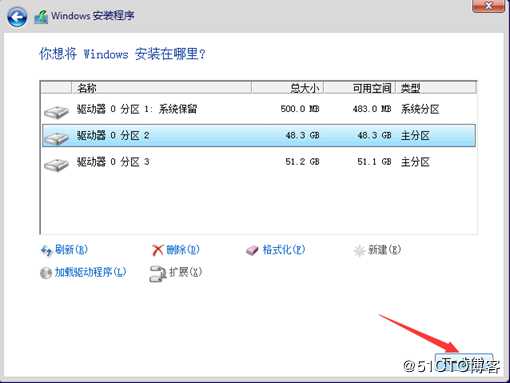Viewport: 510px width, 383px height.
Task: Click 主分区 type of partition 2
Action: 415,136
